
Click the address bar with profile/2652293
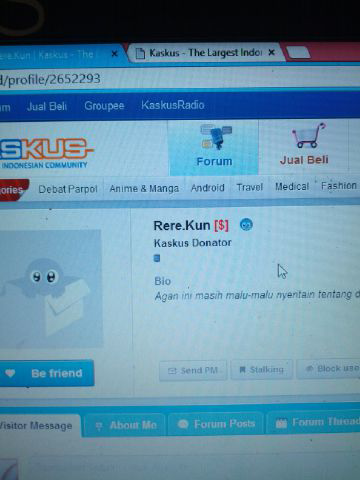coord(180,79)
